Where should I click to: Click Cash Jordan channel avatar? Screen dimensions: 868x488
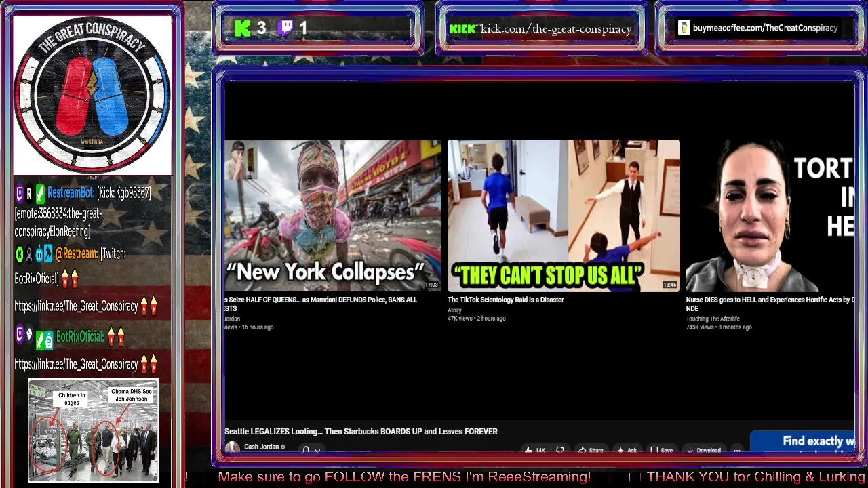[232, 447]
